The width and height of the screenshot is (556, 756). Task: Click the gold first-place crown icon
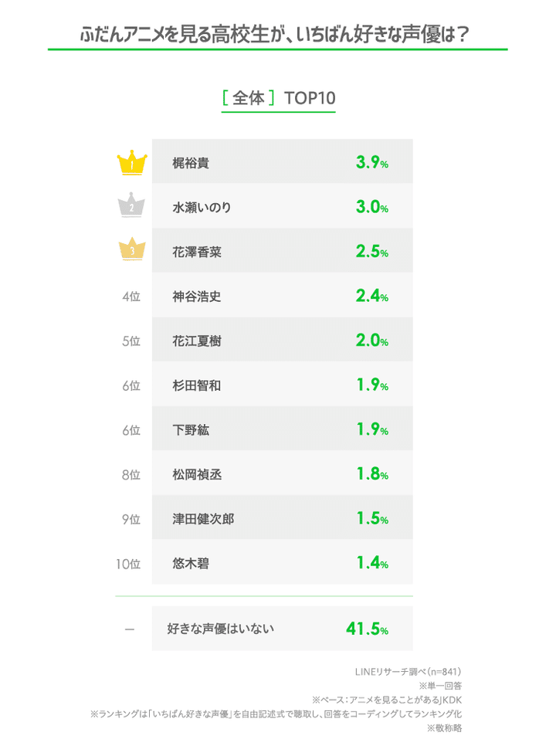tap(131, 163)
